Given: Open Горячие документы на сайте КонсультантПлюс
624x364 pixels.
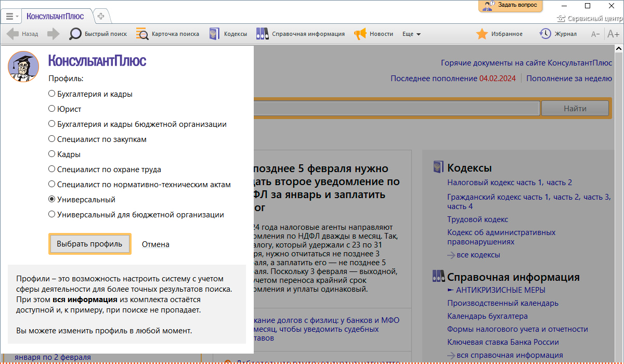Looking at the screenshot, I should (526, 63).
